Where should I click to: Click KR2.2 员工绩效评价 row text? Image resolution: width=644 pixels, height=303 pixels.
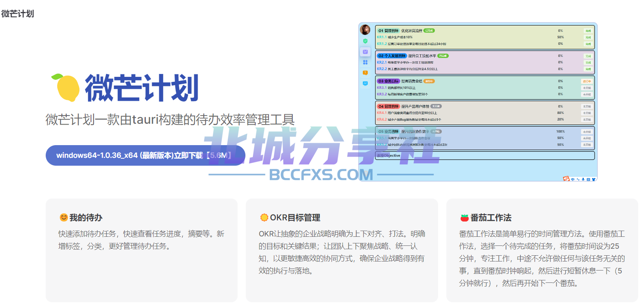coord(407,69)
